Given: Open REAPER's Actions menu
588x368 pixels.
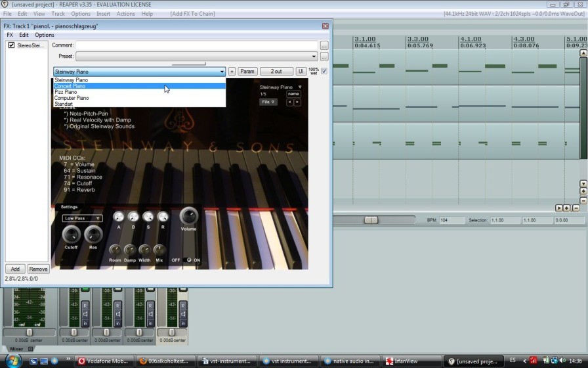Looking at the screenshot, I should tap(125, 14).
